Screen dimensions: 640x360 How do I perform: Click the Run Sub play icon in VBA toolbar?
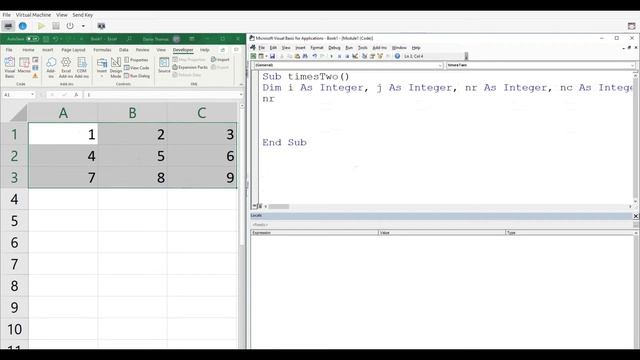point(331,56)
